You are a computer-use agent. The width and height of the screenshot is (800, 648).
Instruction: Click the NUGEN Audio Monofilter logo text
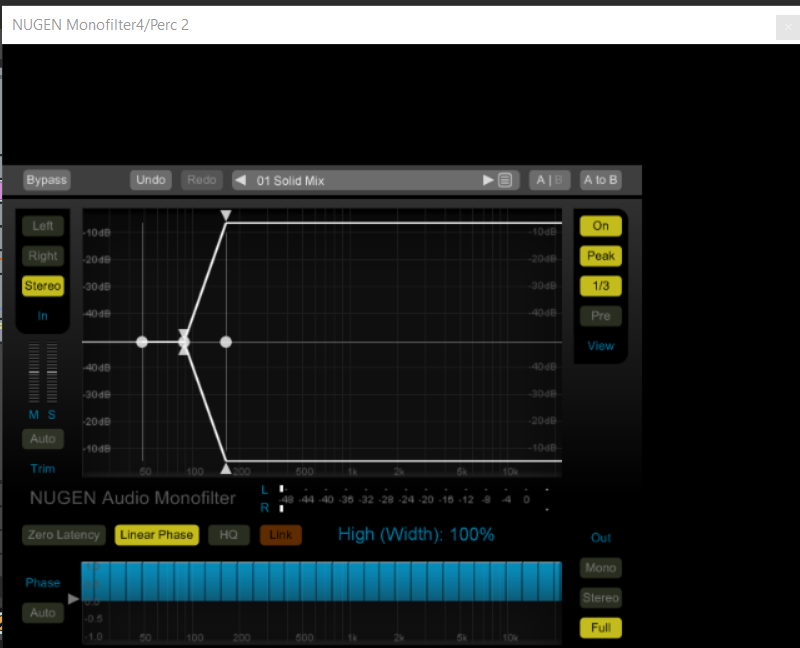click(133, 499)
